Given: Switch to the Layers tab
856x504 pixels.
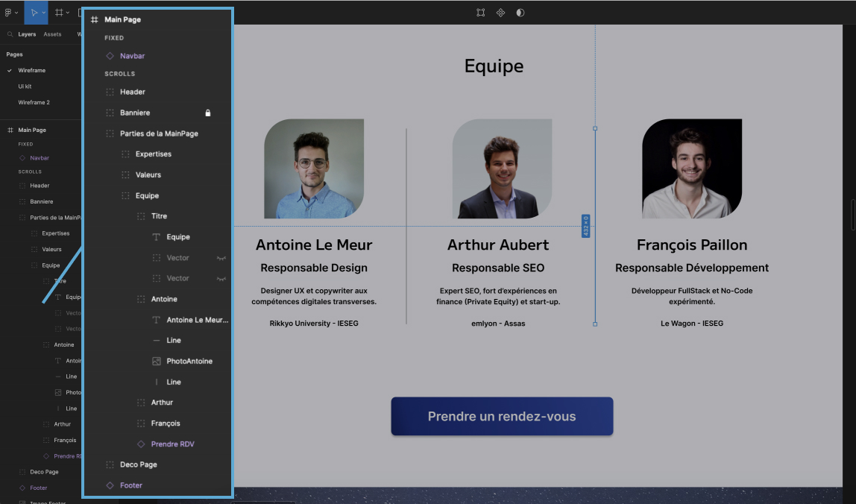Looking at the screenshot, I should click(27, 34).
